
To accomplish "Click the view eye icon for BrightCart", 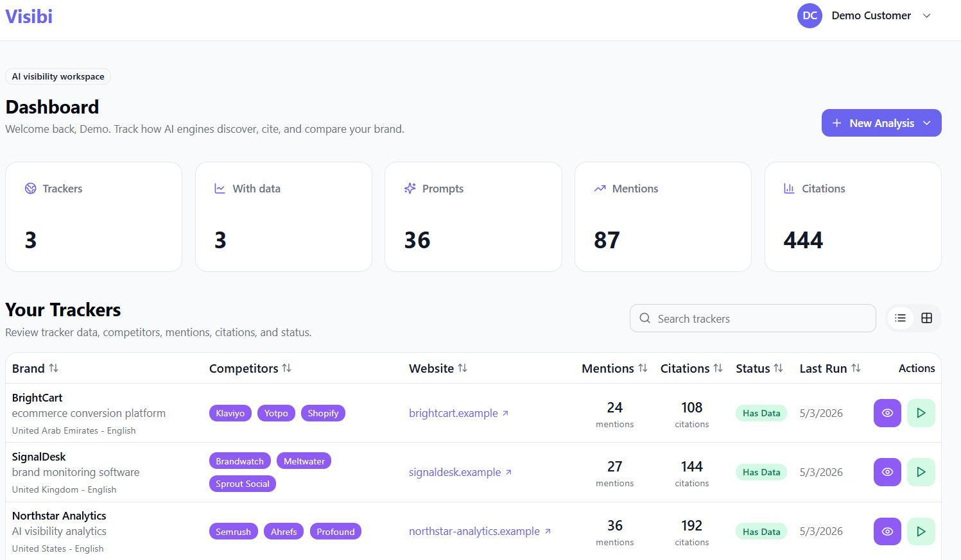I will coord(887,413).
